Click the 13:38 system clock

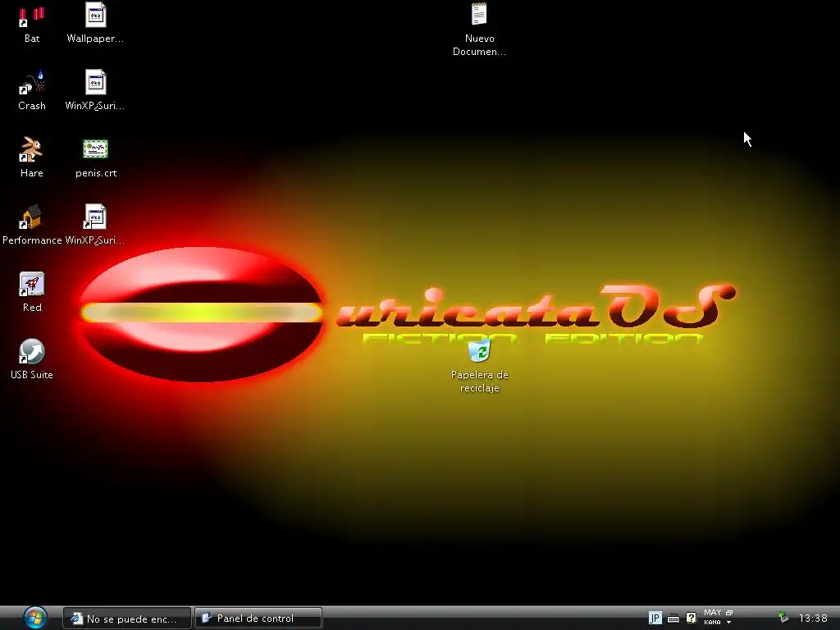tap(813, 619)
